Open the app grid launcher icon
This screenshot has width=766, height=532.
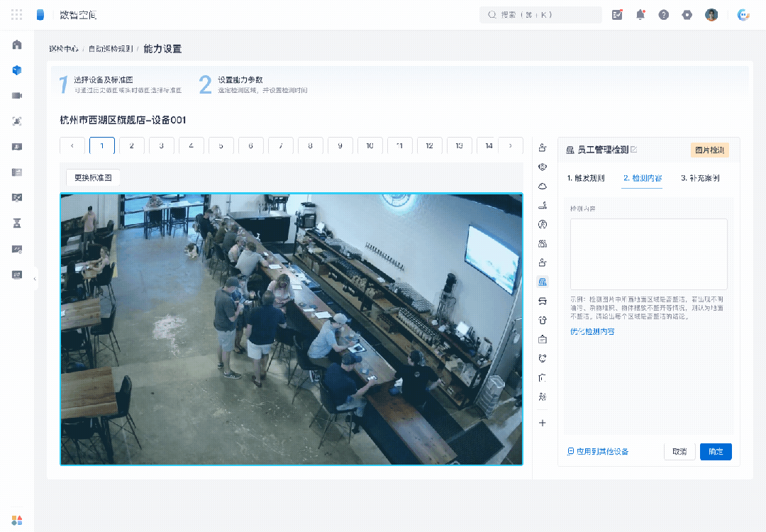pyautogui.click(x=16, y=15)
